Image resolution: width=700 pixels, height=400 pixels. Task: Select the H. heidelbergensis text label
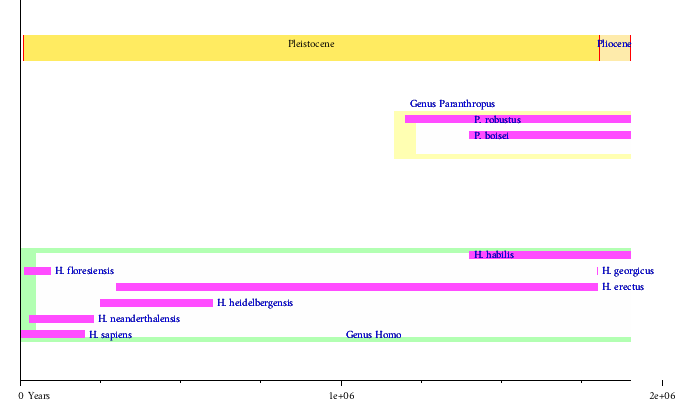(x=255, y=303)
